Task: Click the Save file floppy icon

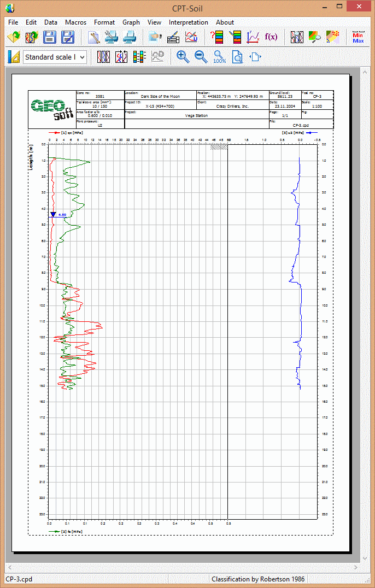Action: tap(50, 37)
